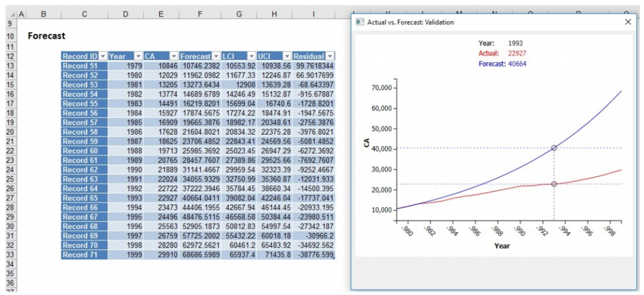Click the forecast circle marker on blue curve

554,148
